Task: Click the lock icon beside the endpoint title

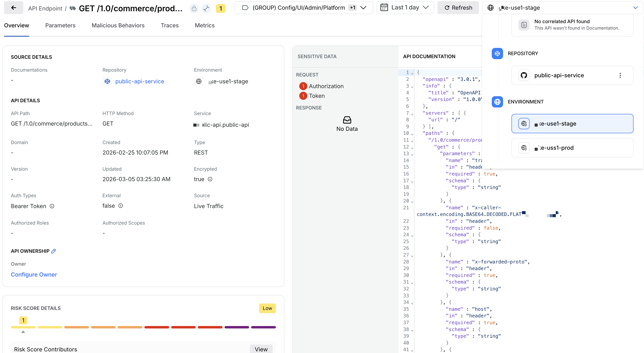Action: coord(194,8)
